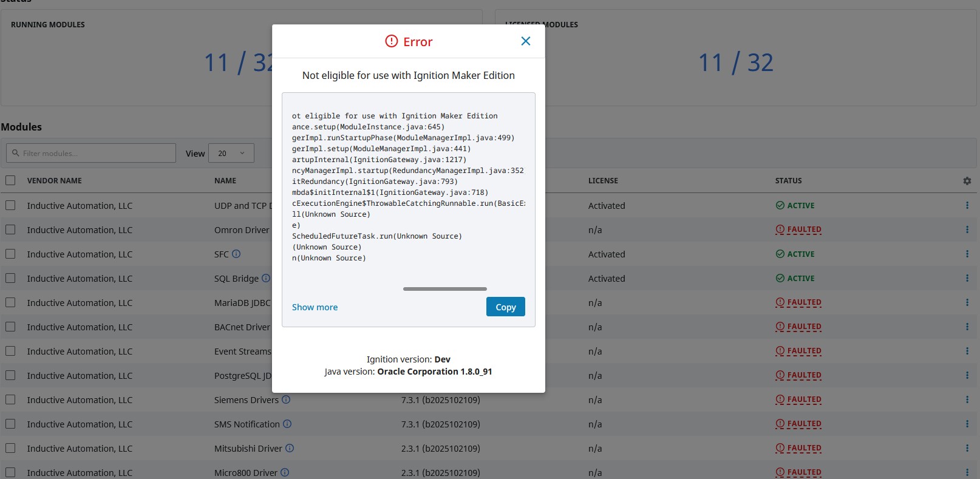
Task: Copy the error stack trace
Action: click(506, 307)
